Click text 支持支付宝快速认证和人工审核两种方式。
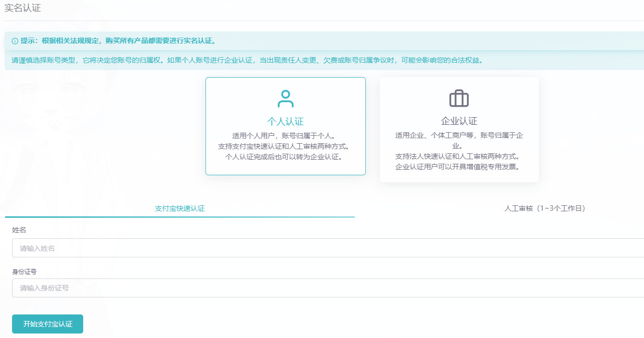Image resolution: width=644 pixels, height=338 pixels. (285, 146)
